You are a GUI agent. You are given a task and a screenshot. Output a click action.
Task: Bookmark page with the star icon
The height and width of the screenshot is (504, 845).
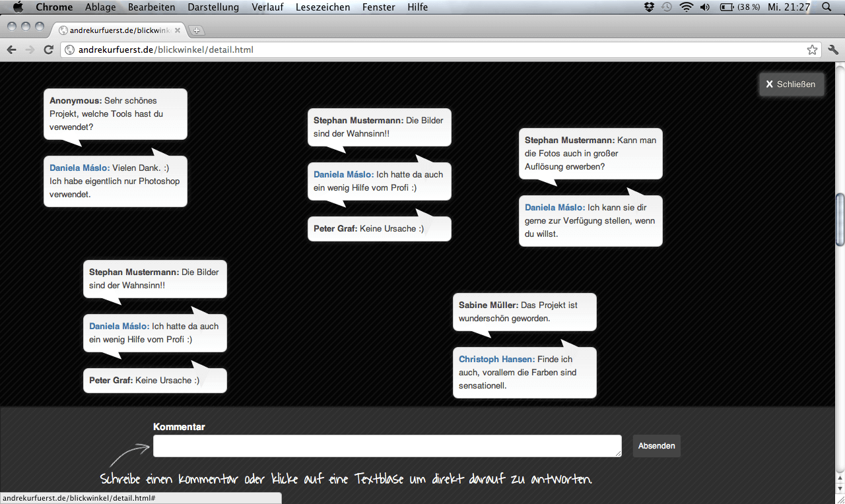click(x=812, y=49)
